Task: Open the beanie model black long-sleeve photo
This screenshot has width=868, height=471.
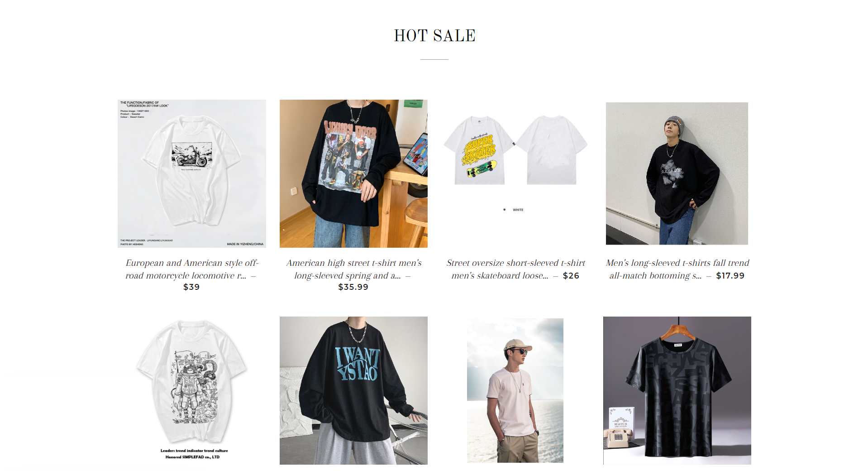Action: pos(677,173)
